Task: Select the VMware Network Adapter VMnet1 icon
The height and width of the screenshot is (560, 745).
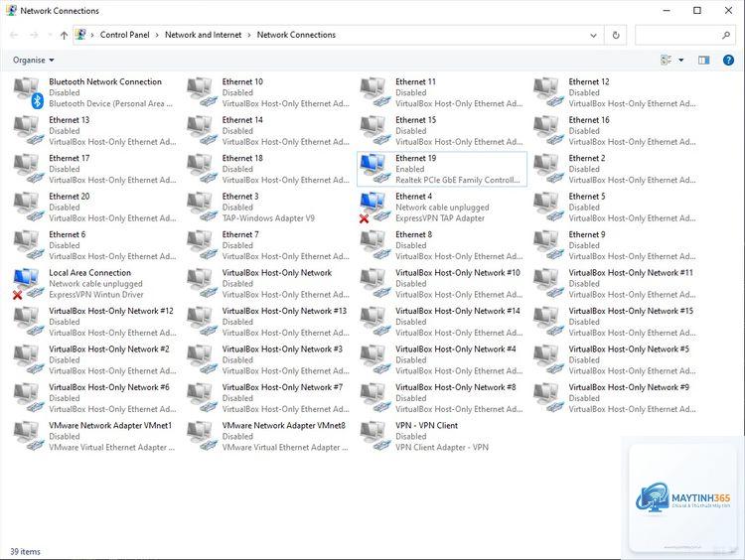Action: 29,436
